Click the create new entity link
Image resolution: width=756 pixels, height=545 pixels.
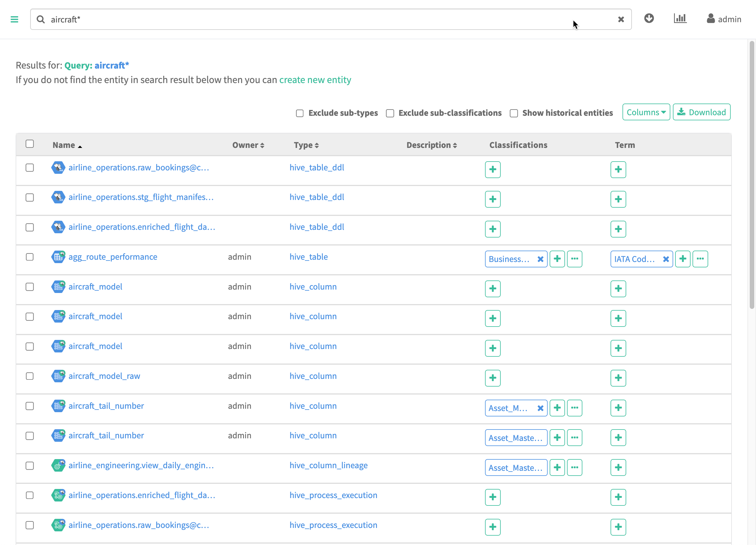pos(315,80)
